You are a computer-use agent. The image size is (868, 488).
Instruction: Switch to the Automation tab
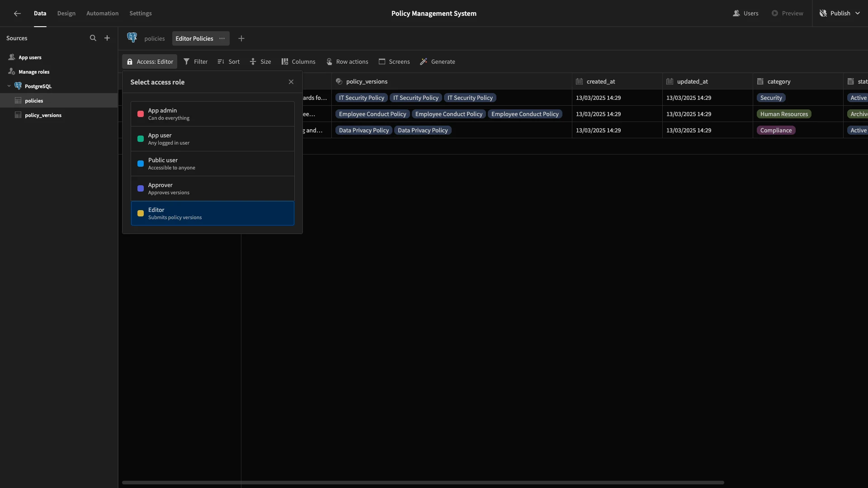103,14
